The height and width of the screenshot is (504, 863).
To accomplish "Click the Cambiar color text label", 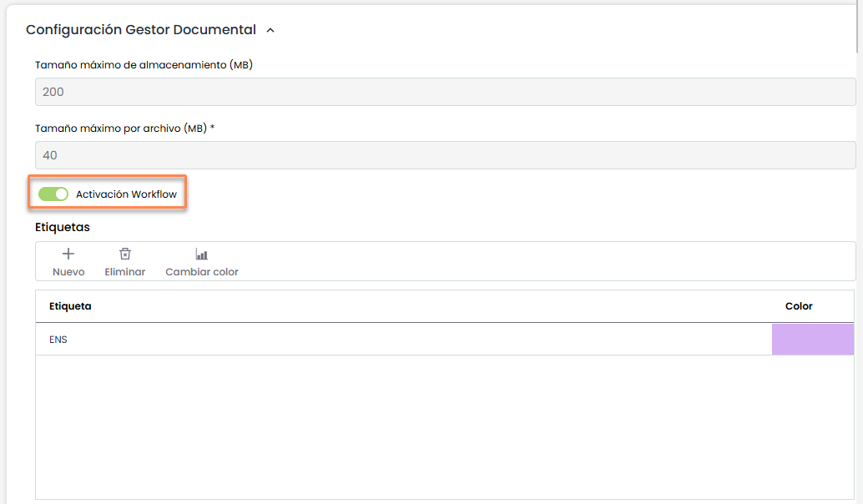I will [x=202, y=272].
